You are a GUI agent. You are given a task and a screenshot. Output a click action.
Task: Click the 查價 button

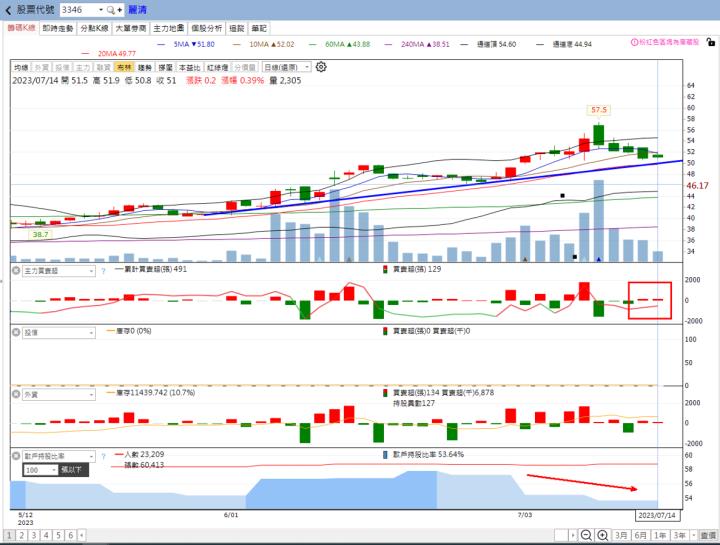(708, 535)
